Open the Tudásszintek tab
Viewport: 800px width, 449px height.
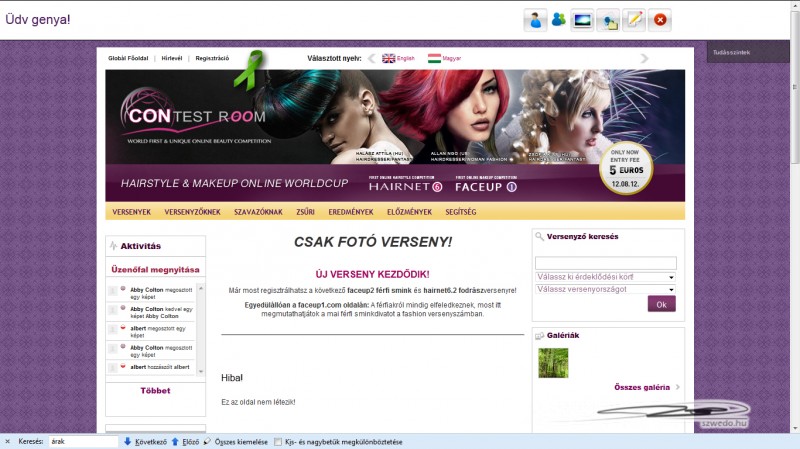pyautogui.click(x=748, y=53)
